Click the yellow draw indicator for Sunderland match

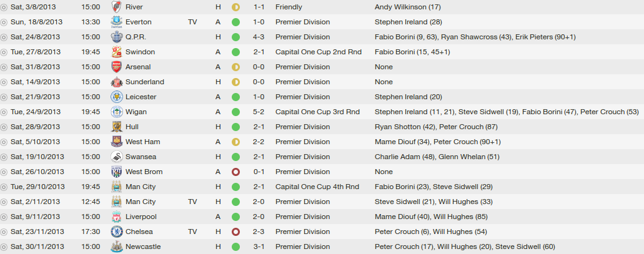point(235,82)
